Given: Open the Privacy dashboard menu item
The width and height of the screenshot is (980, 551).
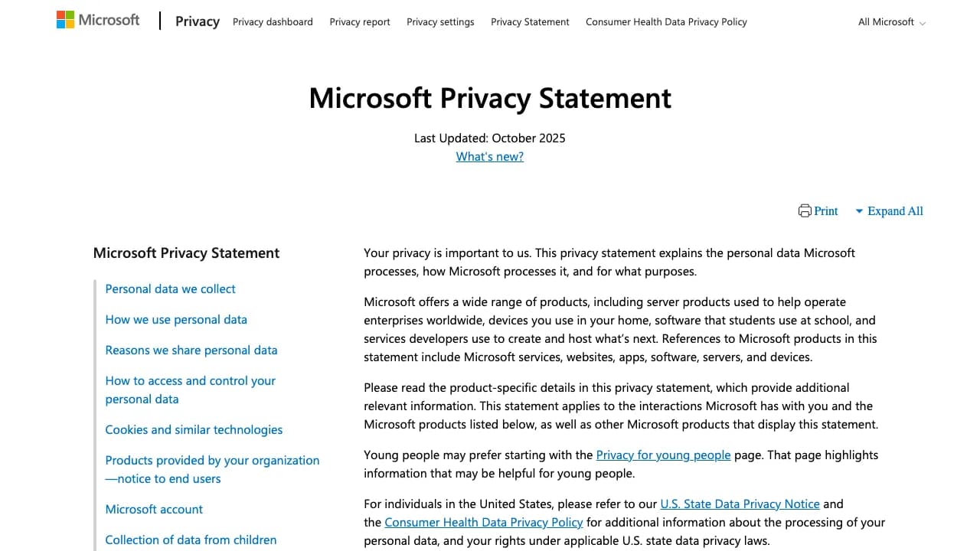Looking at the screenshot, I should click(273, 22).
